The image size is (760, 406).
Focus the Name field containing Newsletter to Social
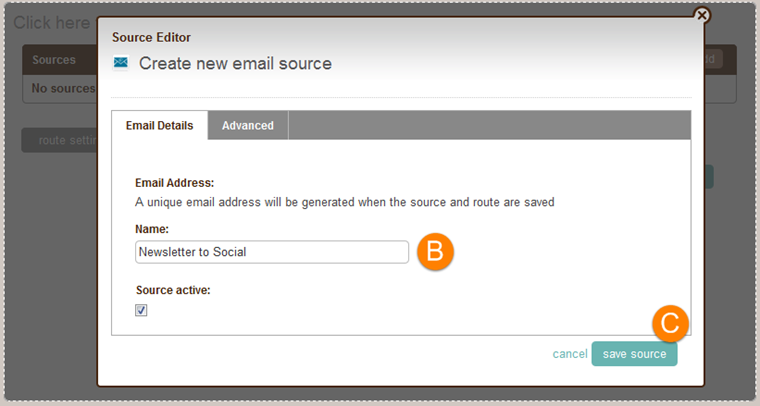click(x=272, y=252)
